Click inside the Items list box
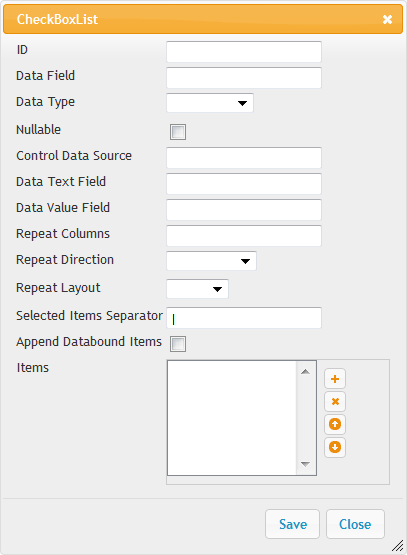Viewport: 407px width, 555px height. click(232, 418)
